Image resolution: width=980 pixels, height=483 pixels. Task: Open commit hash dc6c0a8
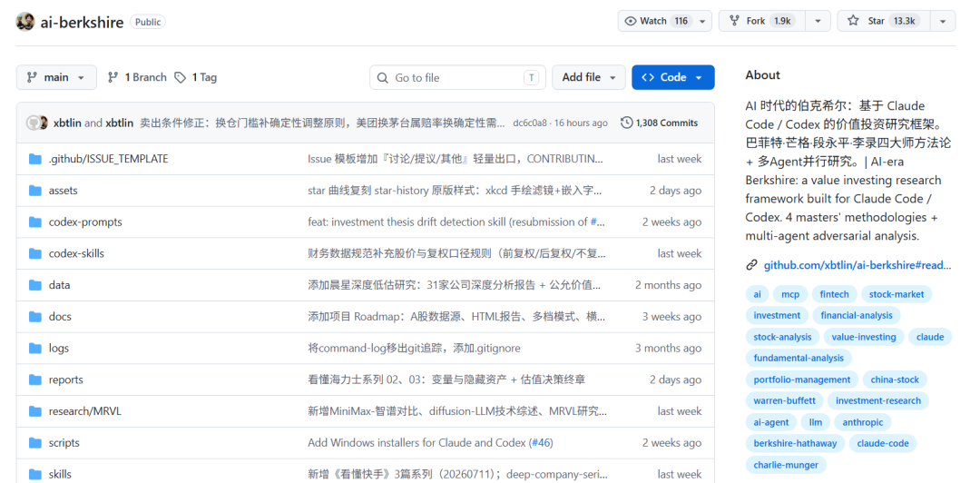[x=529, y=123]
